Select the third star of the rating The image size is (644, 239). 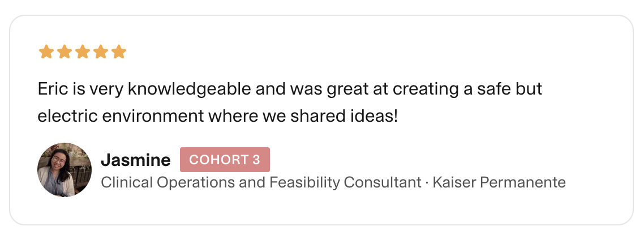pyautogui.click(x=82, y=53)
